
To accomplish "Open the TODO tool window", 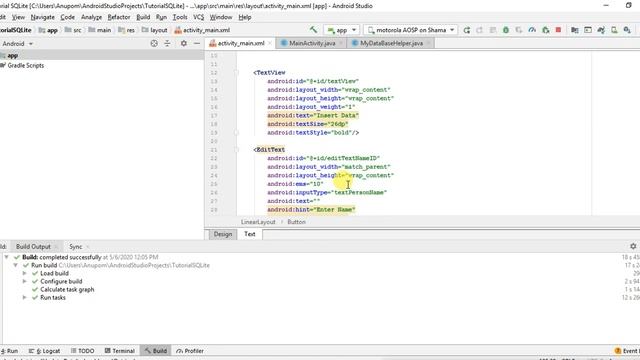I will (82, 351).
